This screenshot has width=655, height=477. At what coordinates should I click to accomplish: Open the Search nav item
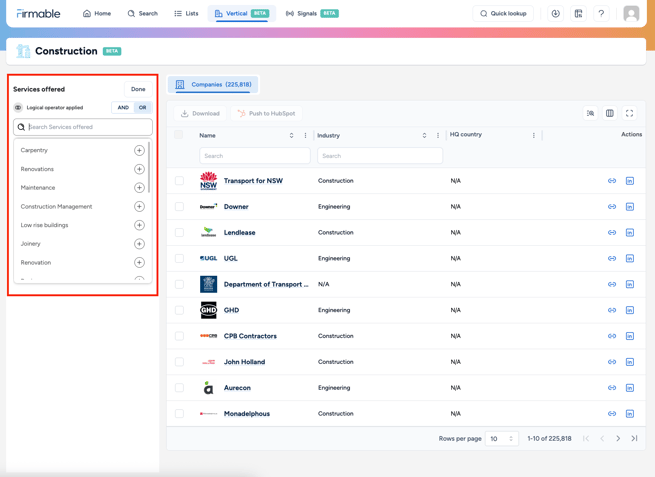pyautogui.click(x=143, y=13)
